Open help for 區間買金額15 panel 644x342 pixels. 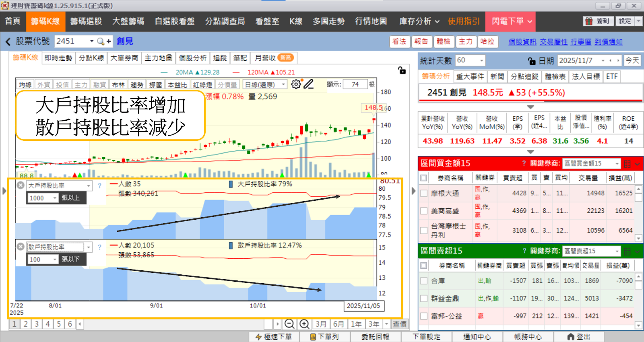(524, 163)
